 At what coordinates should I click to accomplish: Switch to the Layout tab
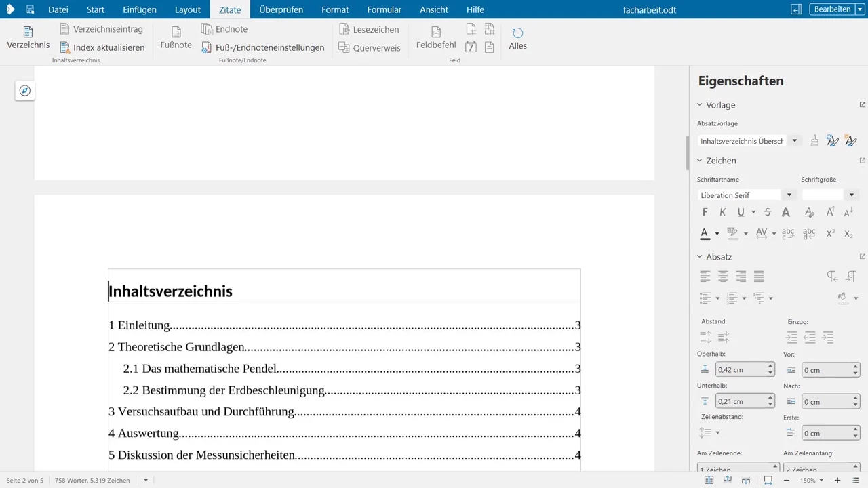(x=188, y=9)
